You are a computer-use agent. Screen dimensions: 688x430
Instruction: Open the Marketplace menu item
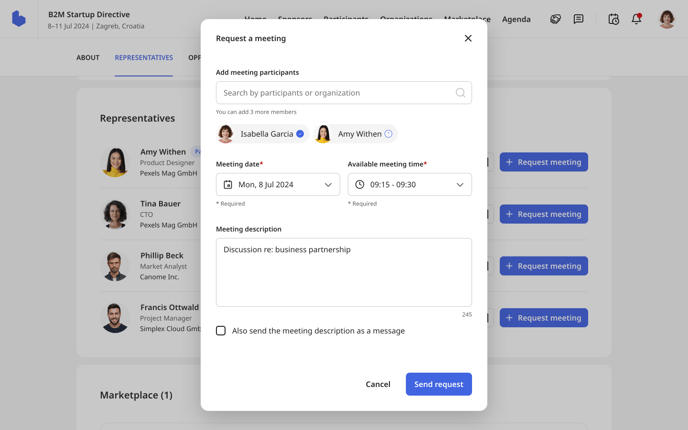point(467,19)
